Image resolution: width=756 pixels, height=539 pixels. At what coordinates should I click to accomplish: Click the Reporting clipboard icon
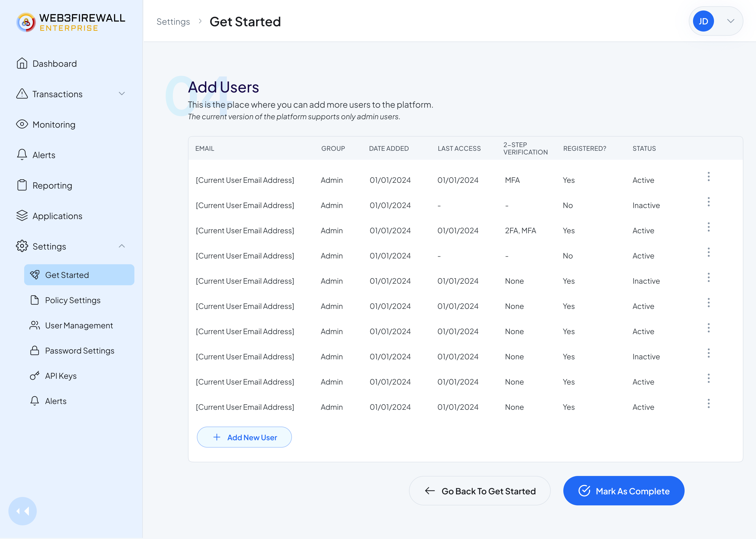click(22, 185)
